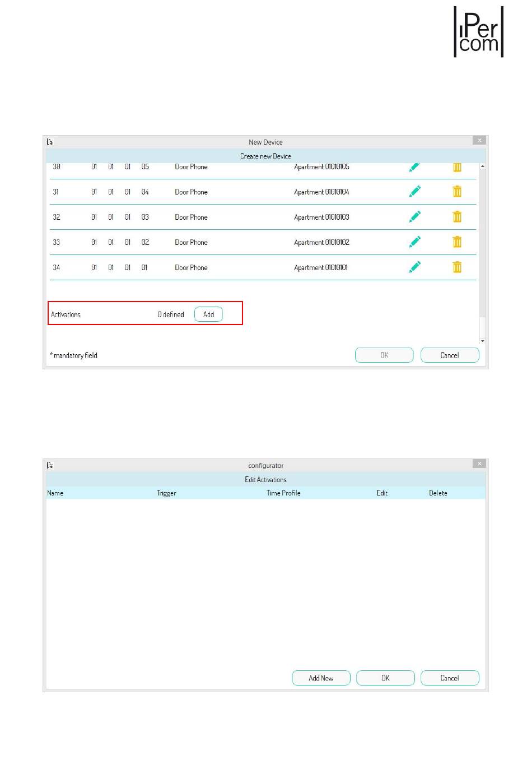
Task: Click trash icon for Apartment 01010105
Action: (457, 168)
